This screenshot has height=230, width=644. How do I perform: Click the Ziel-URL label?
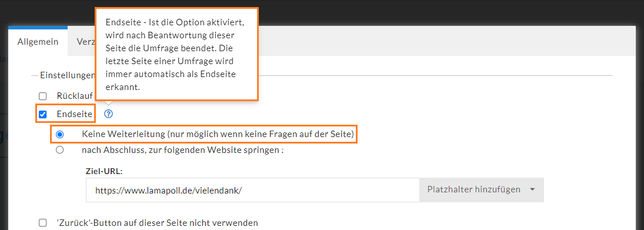(x=104, y=171)
